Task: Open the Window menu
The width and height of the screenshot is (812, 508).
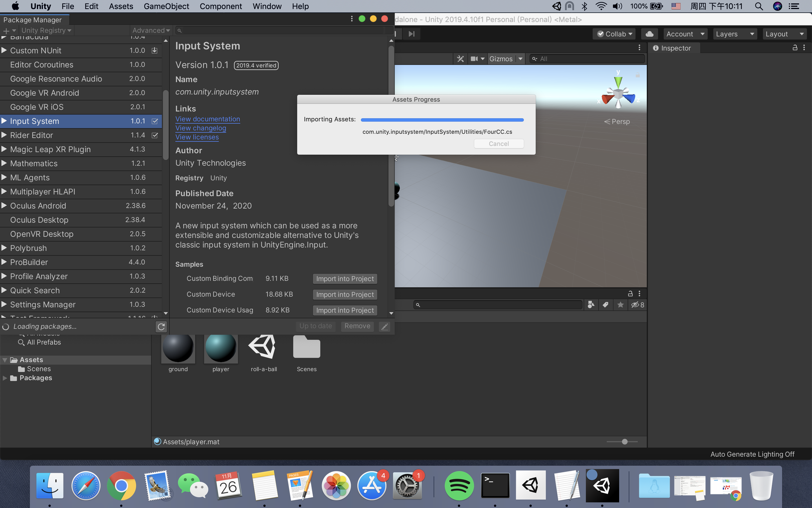Action: [267, 6]
